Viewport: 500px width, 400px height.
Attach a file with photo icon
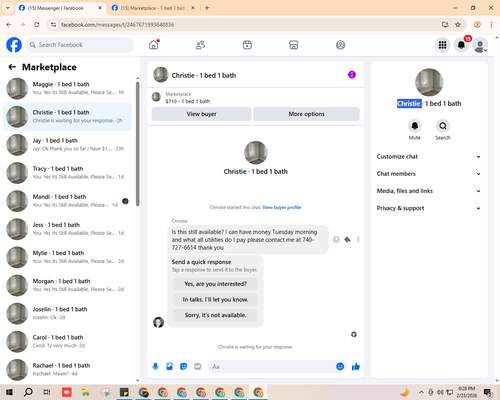point(169,367)
